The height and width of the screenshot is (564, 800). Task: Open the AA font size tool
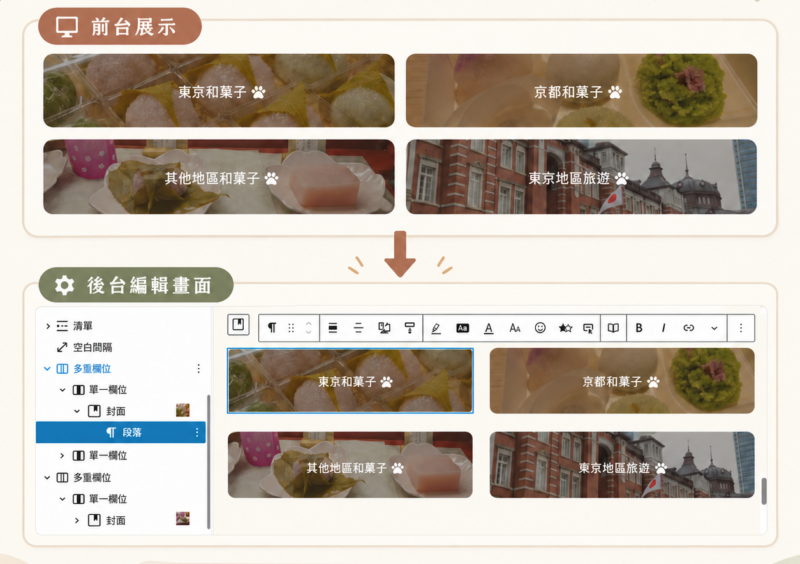pyautogui.click(x=514, y=328)
